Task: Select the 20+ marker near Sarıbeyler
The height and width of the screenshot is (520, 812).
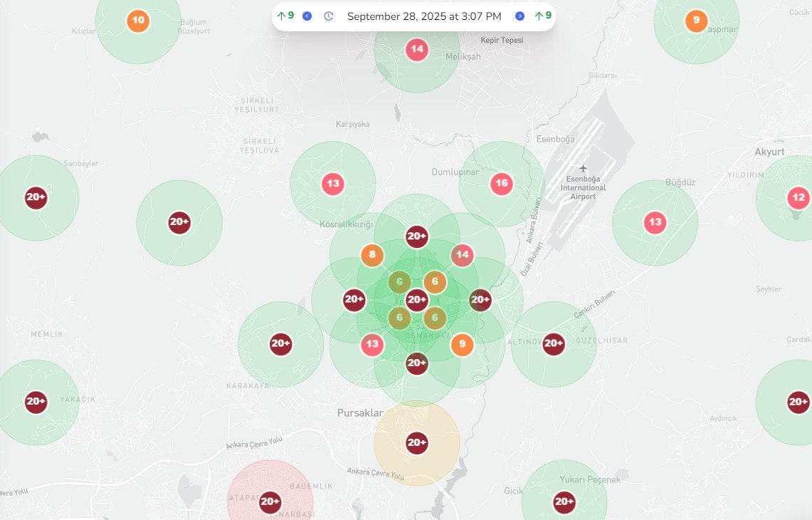Action: coord(36,198)
